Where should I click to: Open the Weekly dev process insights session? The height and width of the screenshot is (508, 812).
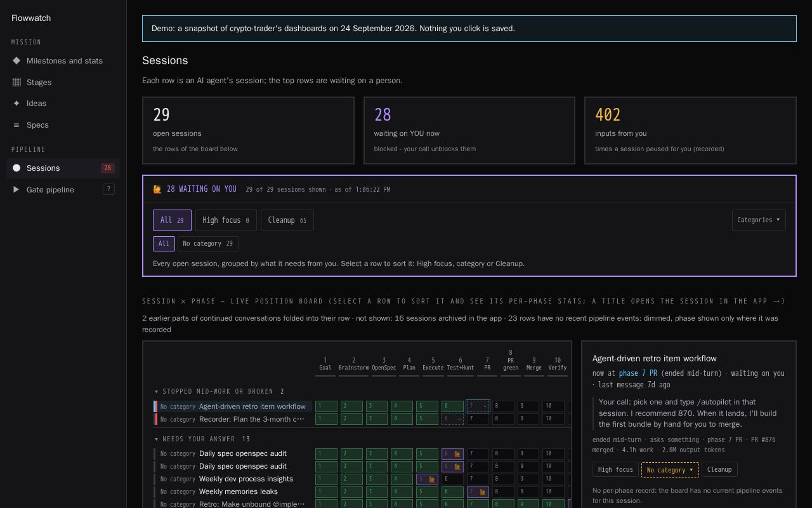click(x=246, y=479)
